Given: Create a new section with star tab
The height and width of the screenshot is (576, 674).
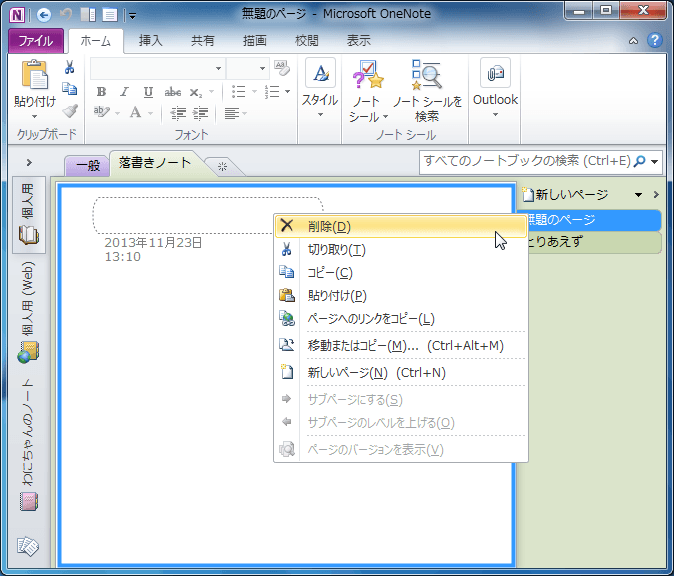Looking at the screenshot, I should [222, 166].
